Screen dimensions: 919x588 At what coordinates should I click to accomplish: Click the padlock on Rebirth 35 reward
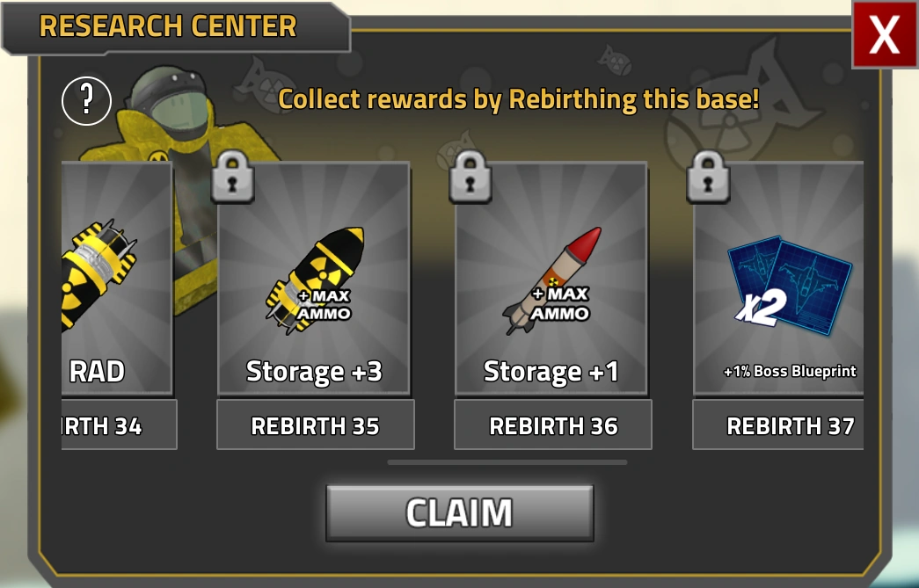(233, 177)
